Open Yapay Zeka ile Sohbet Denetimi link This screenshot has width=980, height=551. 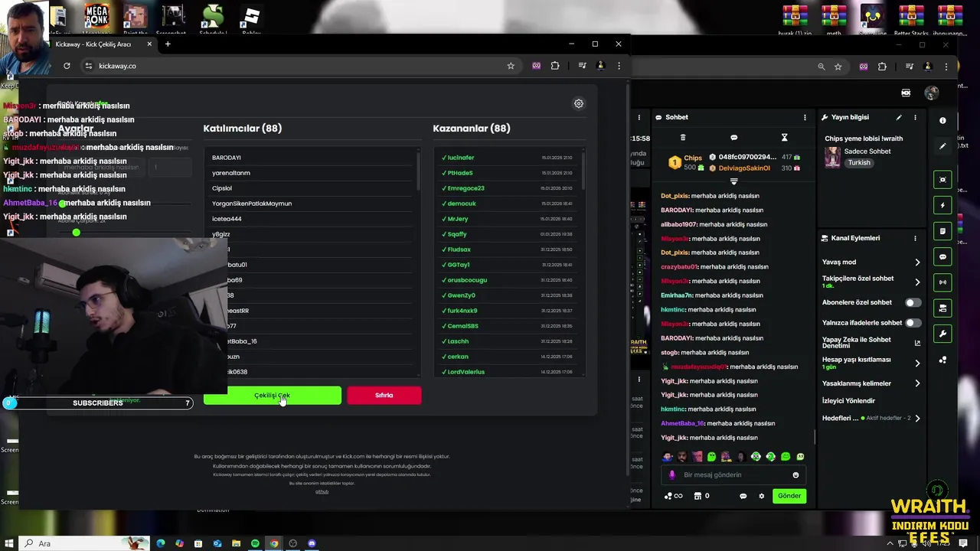(x=871, y=342)
